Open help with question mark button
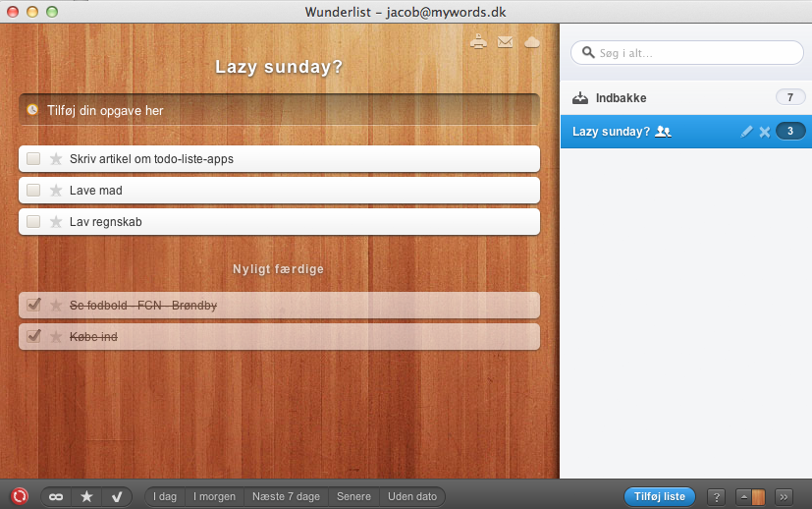The image size is (812, 509). [x=716, y=497]
